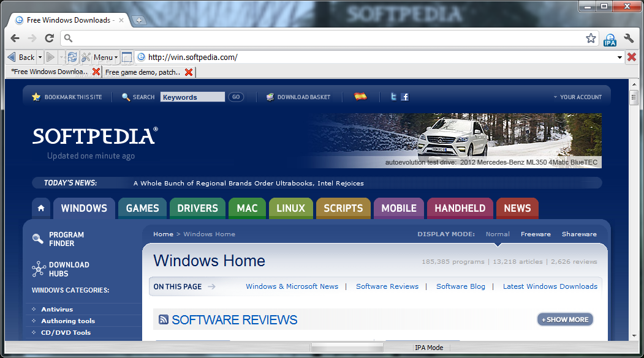644x358 pixels.
Task: Expand the Your Account dropdown
Action: (577, 97)
